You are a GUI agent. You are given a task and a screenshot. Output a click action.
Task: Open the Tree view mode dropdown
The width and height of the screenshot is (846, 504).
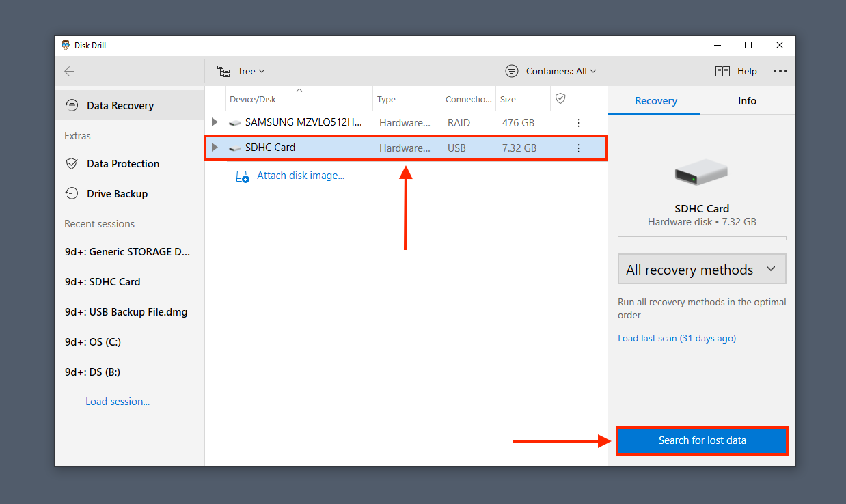click(251, 71)
